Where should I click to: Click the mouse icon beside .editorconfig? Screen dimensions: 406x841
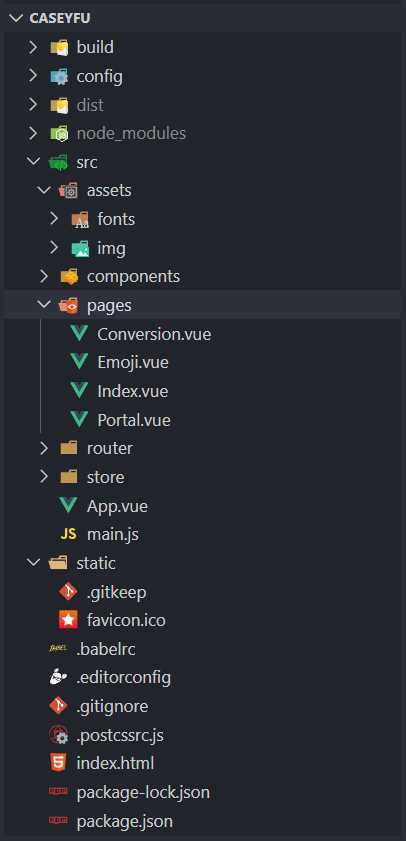pos(58,677)
